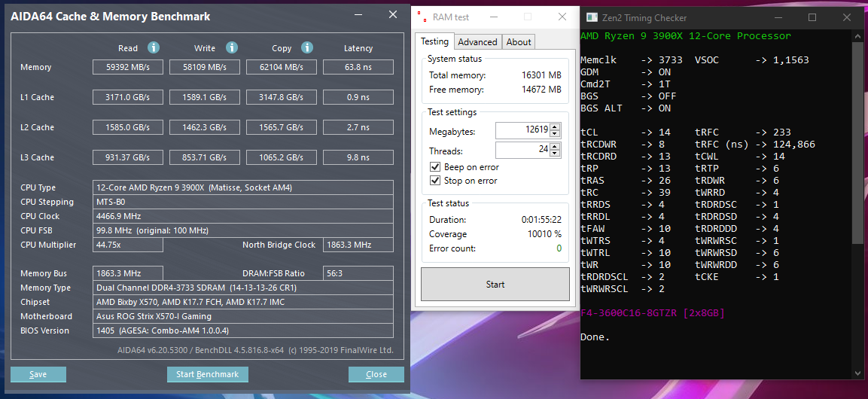This screenshot has height=399, width=868.
Task: Click the Megabytes input field
Action: [x=522, y=131]
